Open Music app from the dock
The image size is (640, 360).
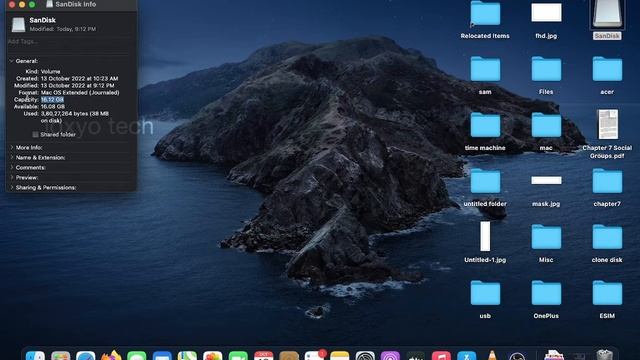[x=441, y=356]
